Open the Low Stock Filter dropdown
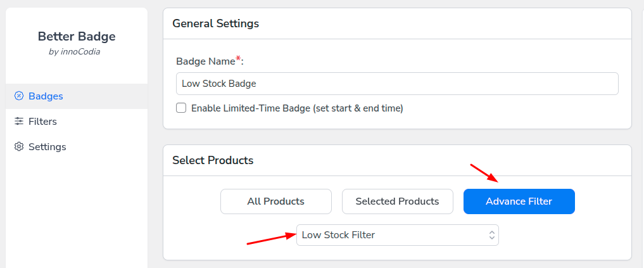Screen dimensions: 644x268 pyautogui.click(x=397, y=235)
